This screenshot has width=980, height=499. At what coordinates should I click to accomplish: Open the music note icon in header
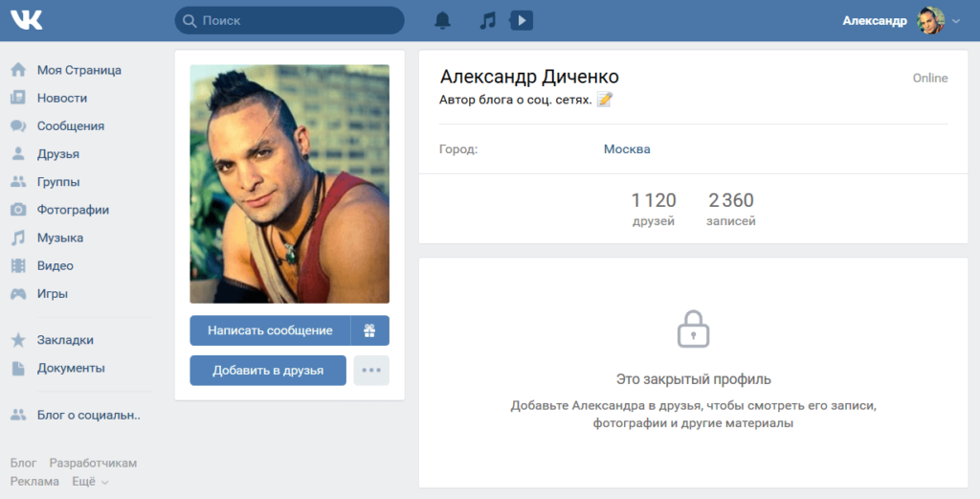[487, 21]
